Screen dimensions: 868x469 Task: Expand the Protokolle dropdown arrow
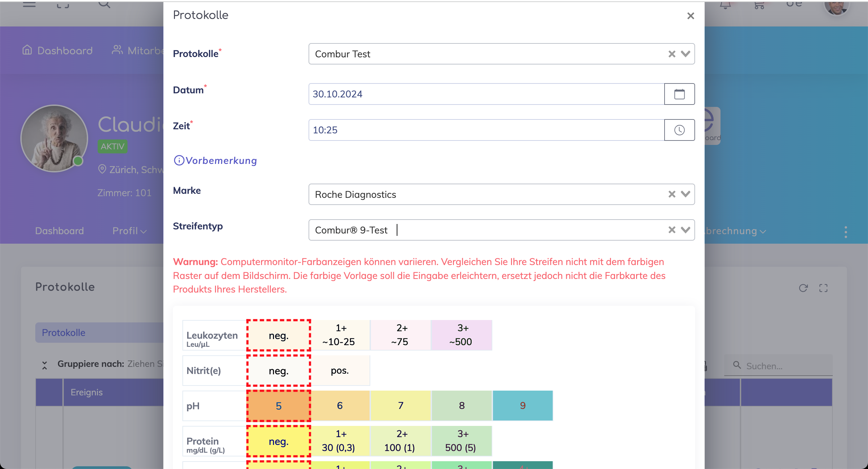(686, 54)
